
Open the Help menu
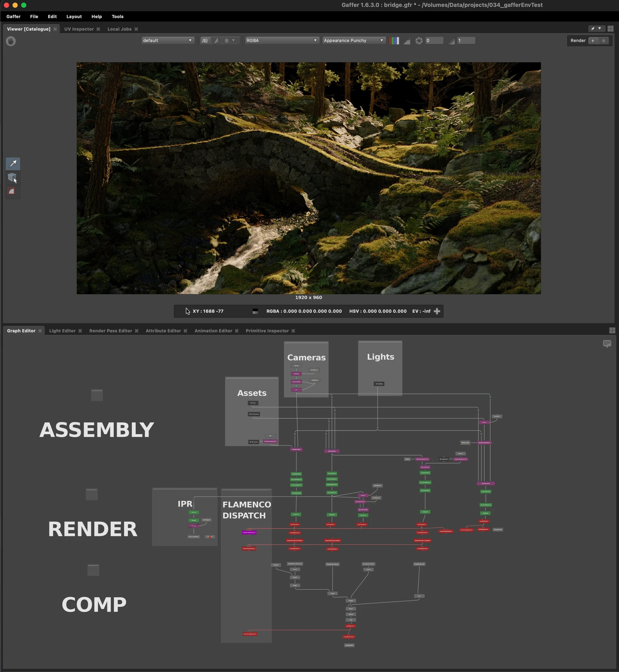pyautogui.click(x=97, y=16)
